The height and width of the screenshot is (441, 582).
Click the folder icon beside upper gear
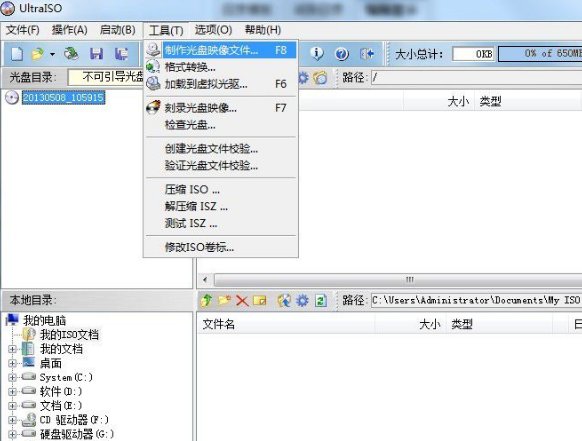(x=320, y=78)
